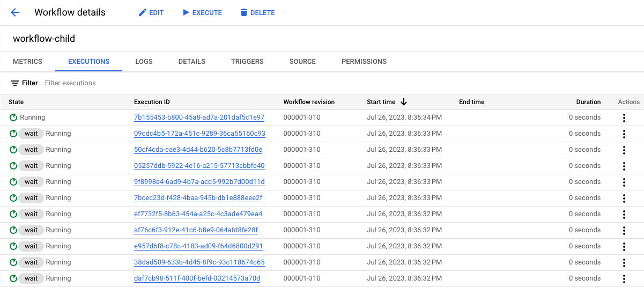Click the back arrow icon
The image size is (644, 287).
pyautogui.click(x=15, y=12)
